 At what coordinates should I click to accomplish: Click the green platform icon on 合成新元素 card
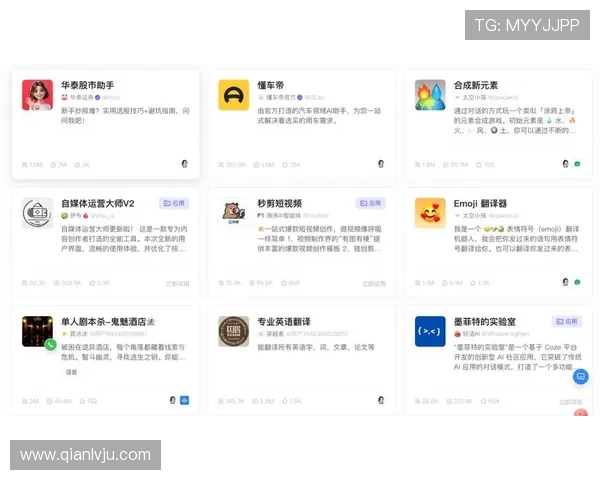point(577,164)
